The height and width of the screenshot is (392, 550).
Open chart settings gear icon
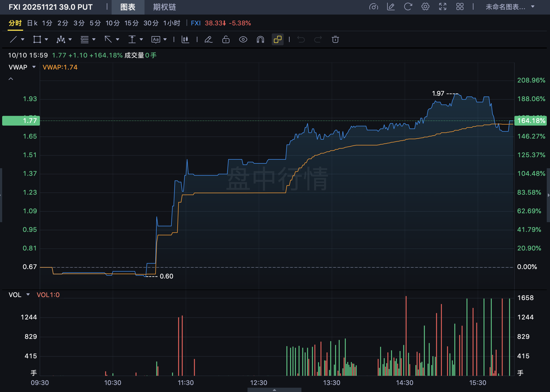click(425, 7)
